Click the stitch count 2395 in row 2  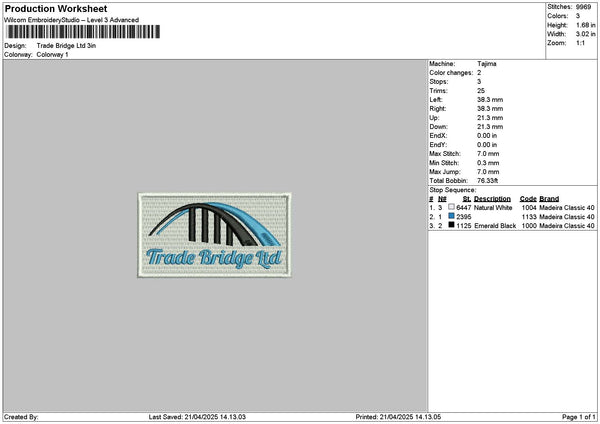coord(464,217)
